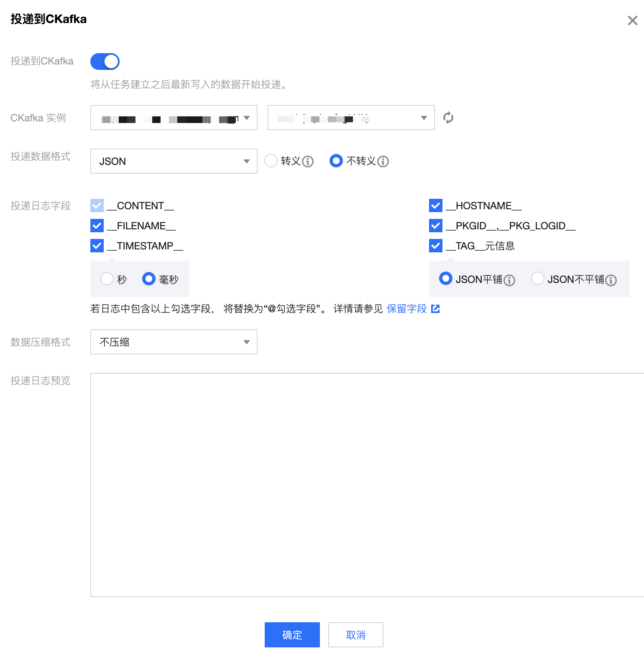
Task: Uncheck the __FILENAME__ checkbox
Action: (97, 226)
